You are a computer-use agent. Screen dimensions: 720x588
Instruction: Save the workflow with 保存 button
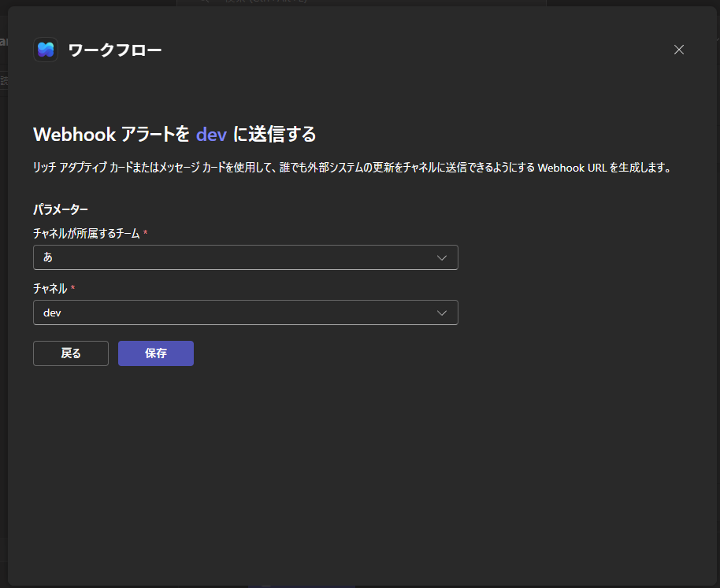coord(156,353)
